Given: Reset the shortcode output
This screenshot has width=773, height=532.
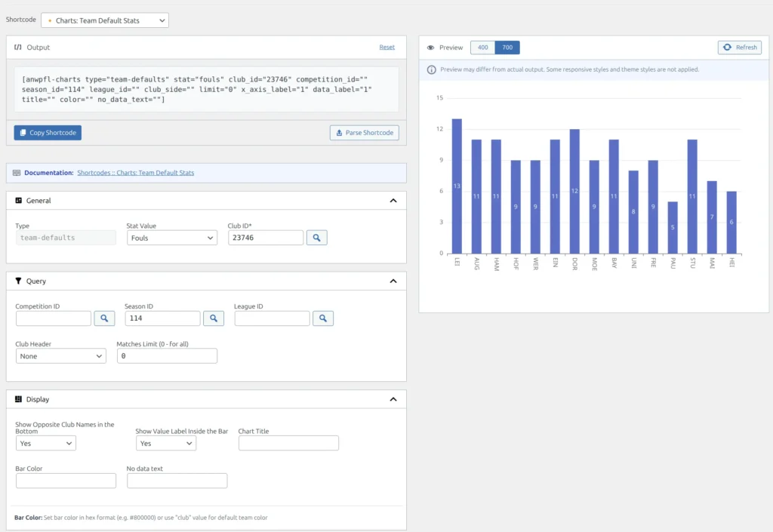Looking at the screenshot, I should 387,48.
